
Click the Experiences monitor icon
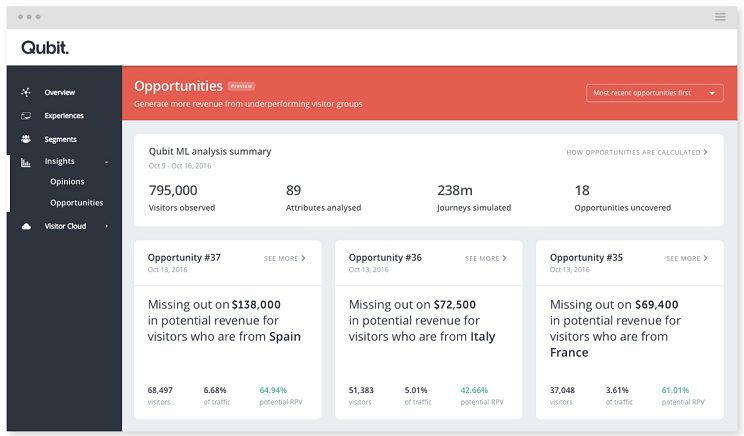26,115
